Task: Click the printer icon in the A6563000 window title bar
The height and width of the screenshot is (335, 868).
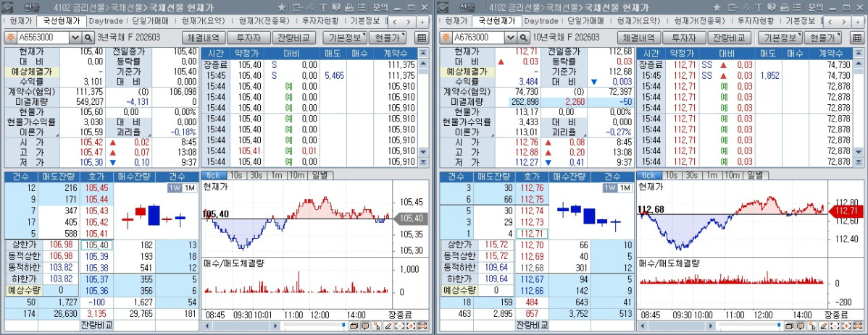Action: tap(349, 7)
